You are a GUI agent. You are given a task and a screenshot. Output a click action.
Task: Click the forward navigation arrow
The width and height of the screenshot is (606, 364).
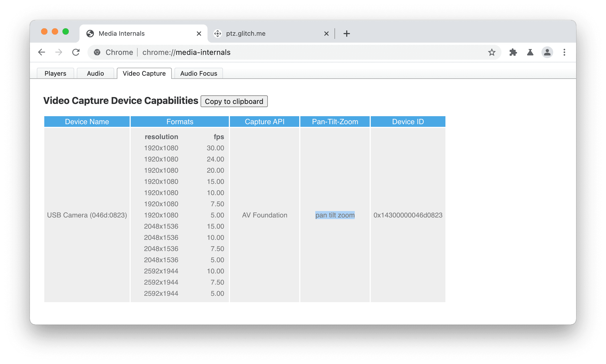57,51
